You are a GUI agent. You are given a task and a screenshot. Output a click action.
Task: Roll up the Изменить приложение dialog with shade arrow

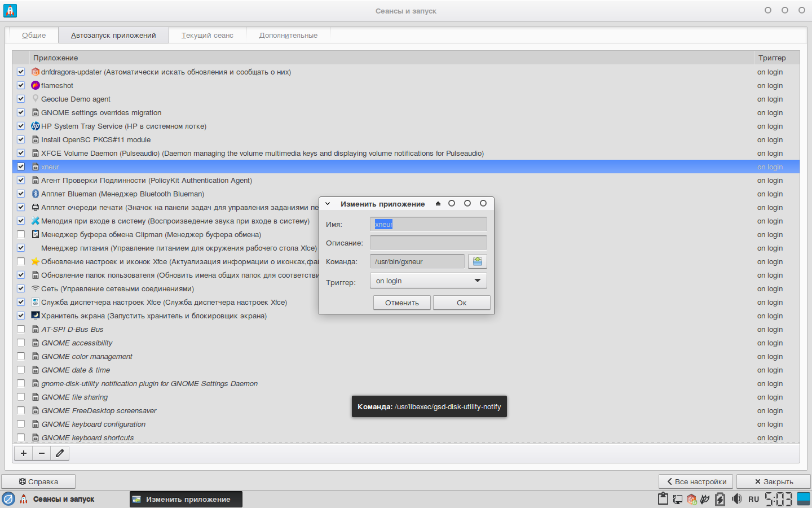click(x=438, y=204)
